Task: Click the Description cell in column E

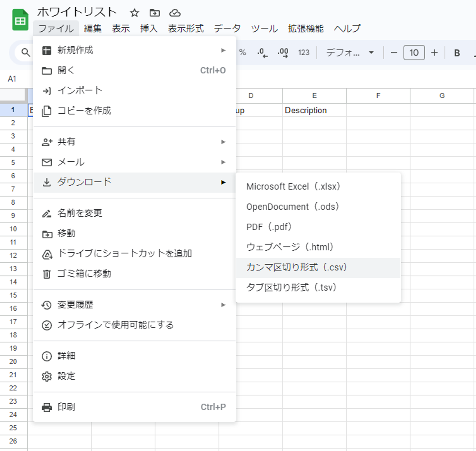Action: tap(314, 110)
